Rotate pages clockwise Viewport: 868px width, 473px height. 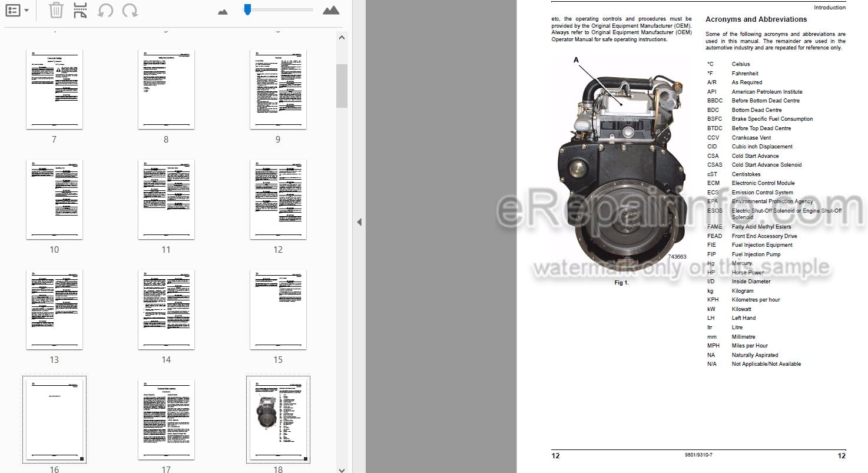[130, 10]
